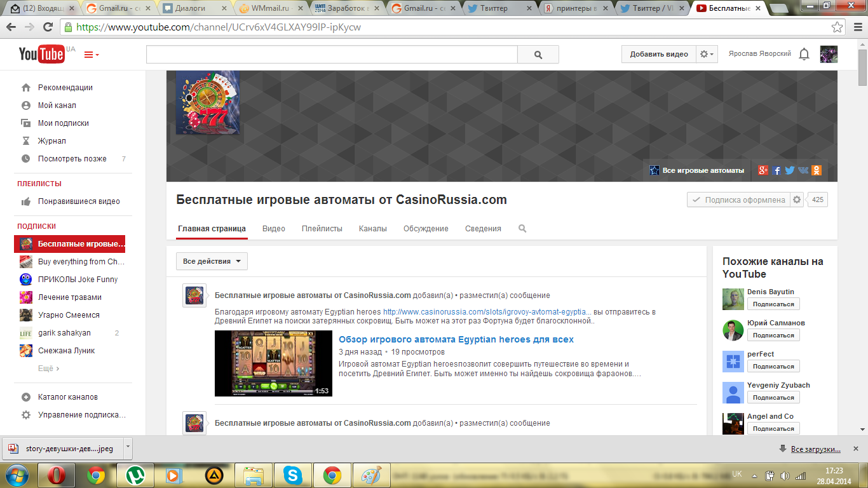The width and height of the screenshot is (868, 488).
Task: Click the YouTube logo
Action: click(x=41, y=54)
